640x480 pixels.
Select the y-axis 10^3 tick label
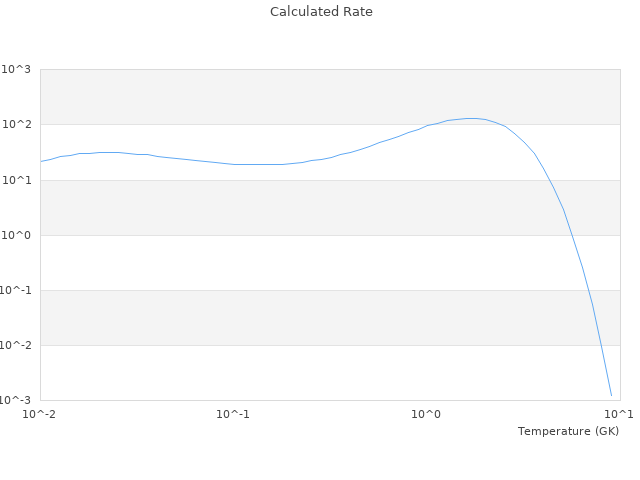click(x=16, y=70)
